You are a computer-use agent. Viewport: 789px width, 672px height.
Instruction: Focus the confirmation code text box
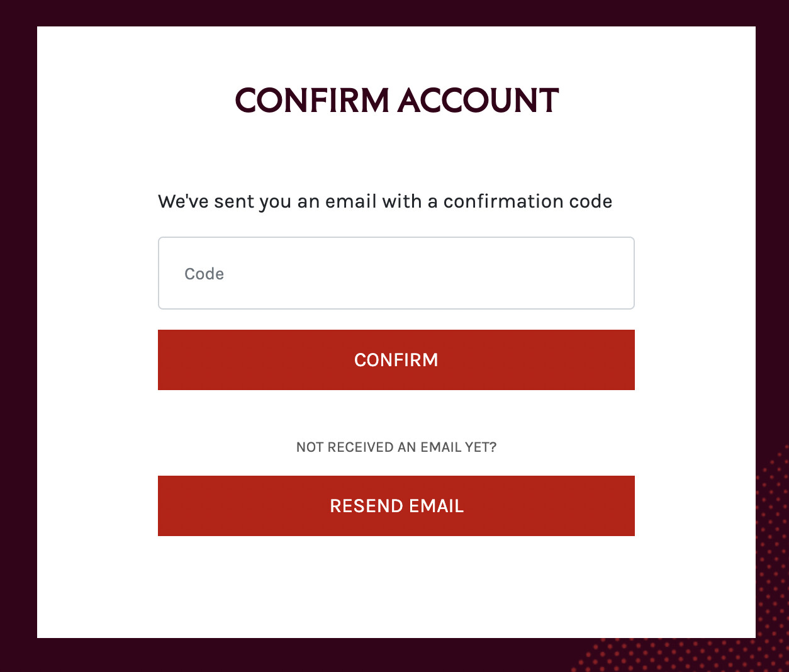[x=396, y=273]
